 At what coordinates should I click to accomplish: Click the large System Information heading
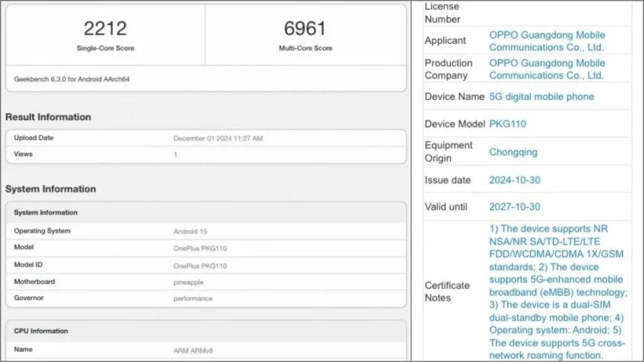tap(50, 189)
